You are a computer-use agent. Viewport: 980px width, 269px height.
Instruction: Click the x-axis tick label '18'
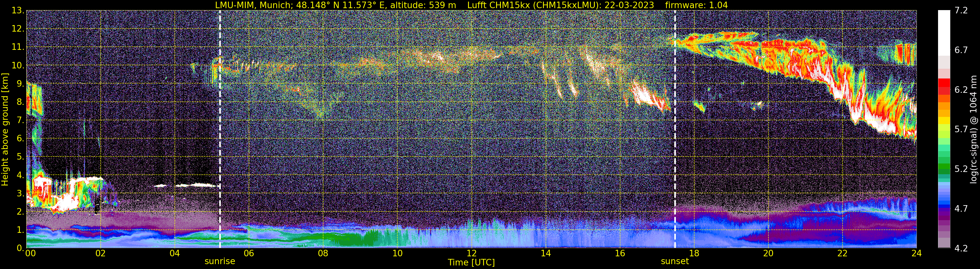point(694,253)
